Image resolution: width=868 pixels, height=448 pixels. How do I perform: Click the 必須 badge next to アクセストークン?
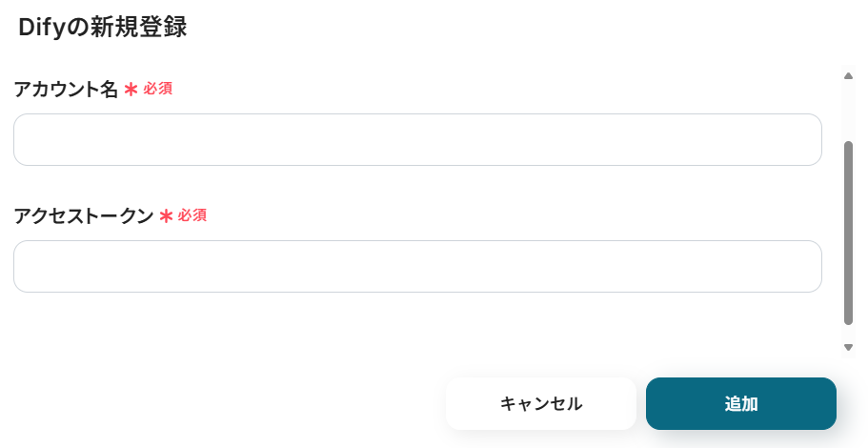192,216
